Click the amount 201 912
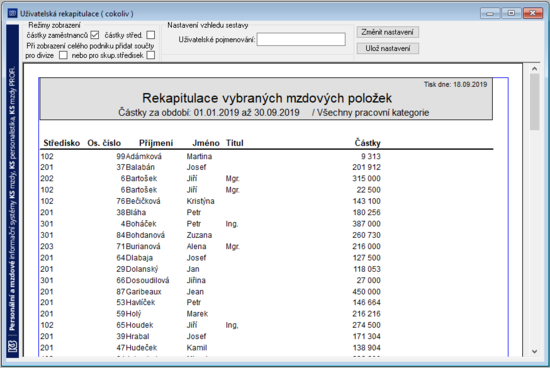The image size is (550, 368). 367,167
